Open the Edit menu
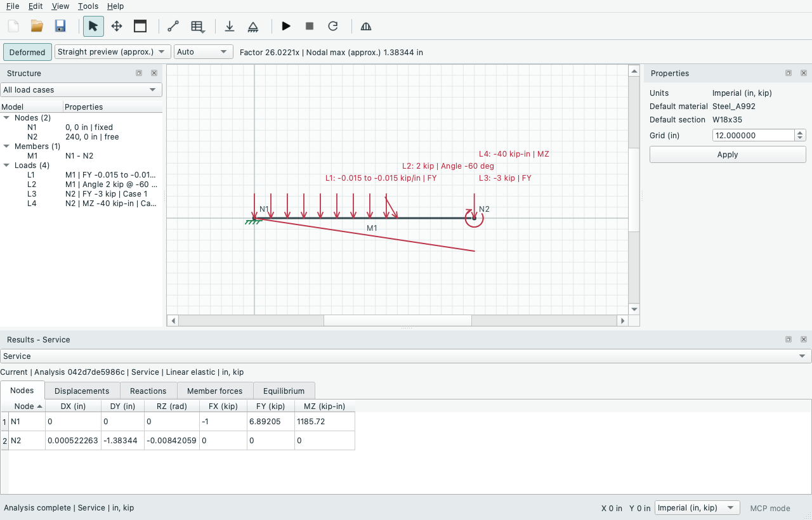Screen dimensions: 812x520 point(36,6)
